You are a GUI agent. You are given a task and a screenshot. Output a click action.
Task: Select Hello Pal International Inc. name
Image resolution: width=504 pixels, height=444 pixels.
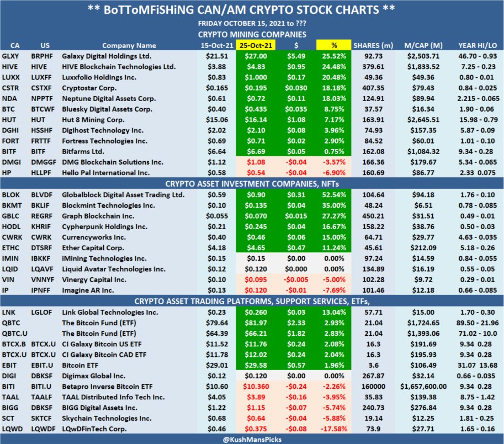[x=106, y=173]
